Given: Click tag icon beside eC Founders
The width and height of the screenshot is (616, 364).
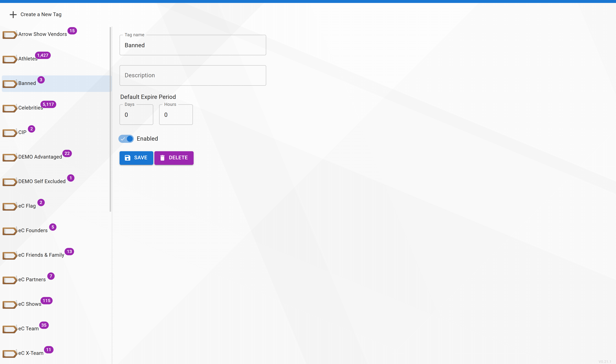Looking at the screenshot, I should pos(10,231).
